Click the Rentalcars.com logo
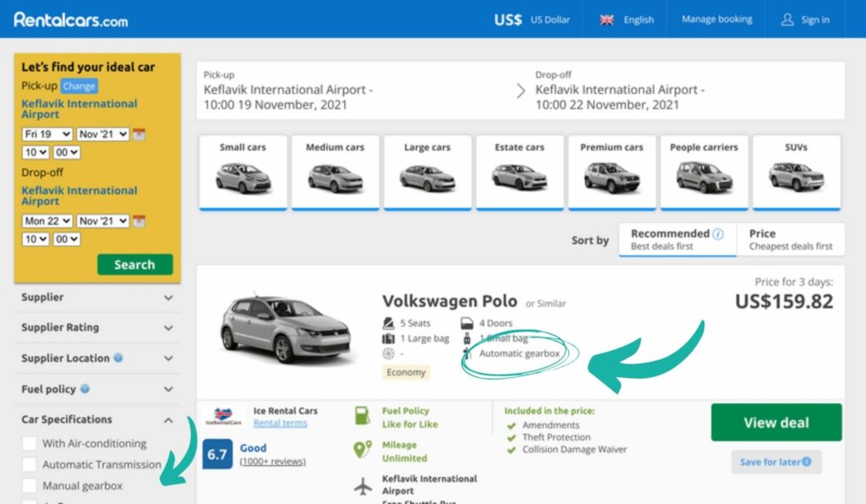Viewport: 866px width, 504px height. coord(71,20)
